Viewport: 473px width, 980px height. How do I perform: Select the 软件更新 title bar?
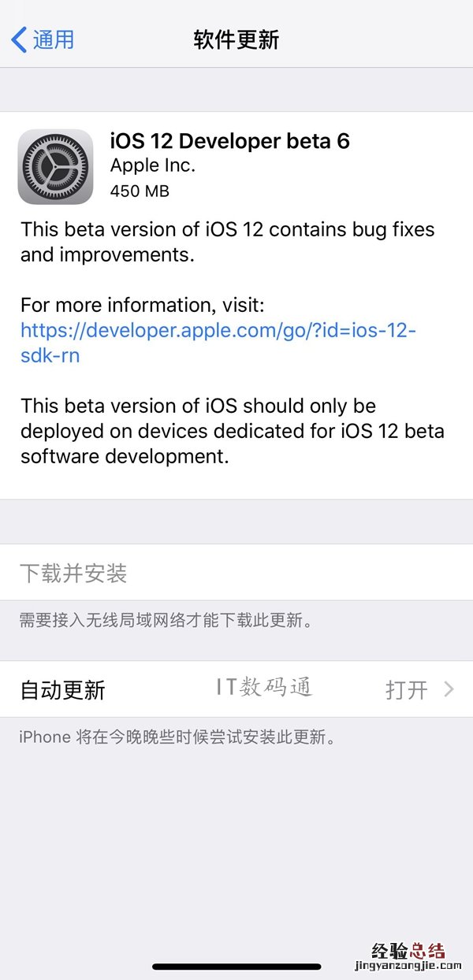pos(236,39)
